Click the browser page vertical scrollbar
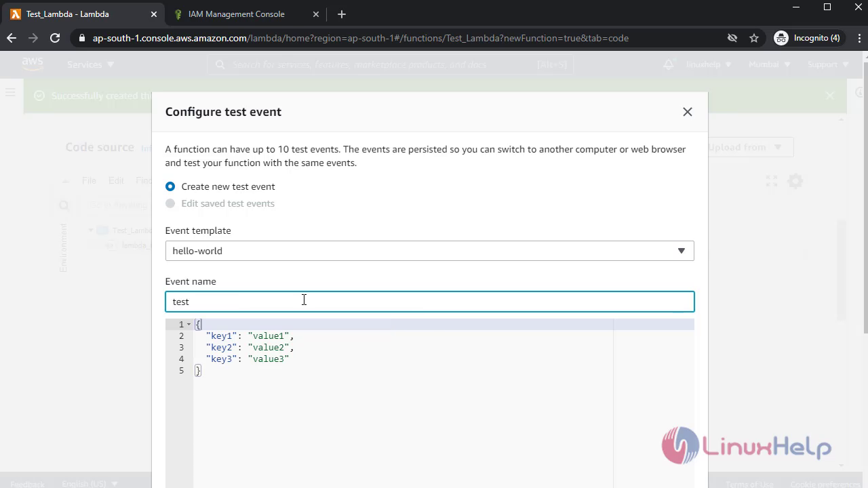 click(865, 197)
